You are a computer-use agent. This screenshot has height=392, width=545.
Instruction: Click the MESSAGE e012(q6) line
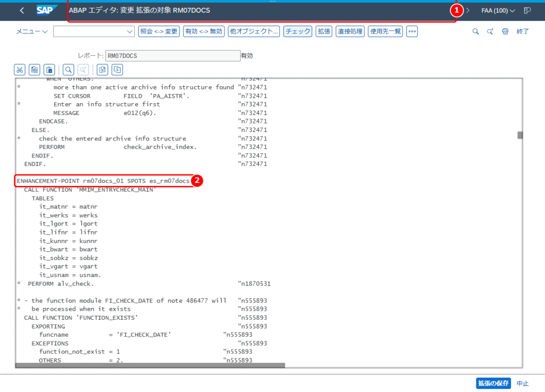(105, 113)
